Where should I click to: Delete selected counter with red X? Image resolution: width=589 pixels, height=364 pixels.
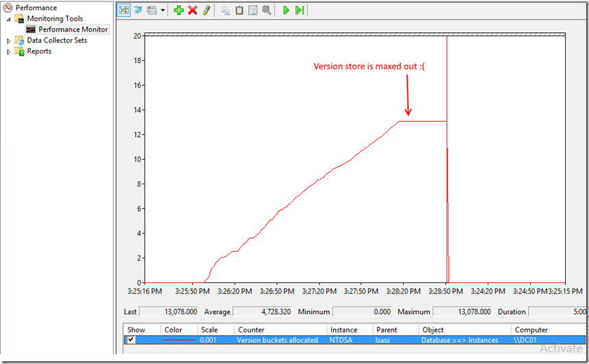(193, 10)
